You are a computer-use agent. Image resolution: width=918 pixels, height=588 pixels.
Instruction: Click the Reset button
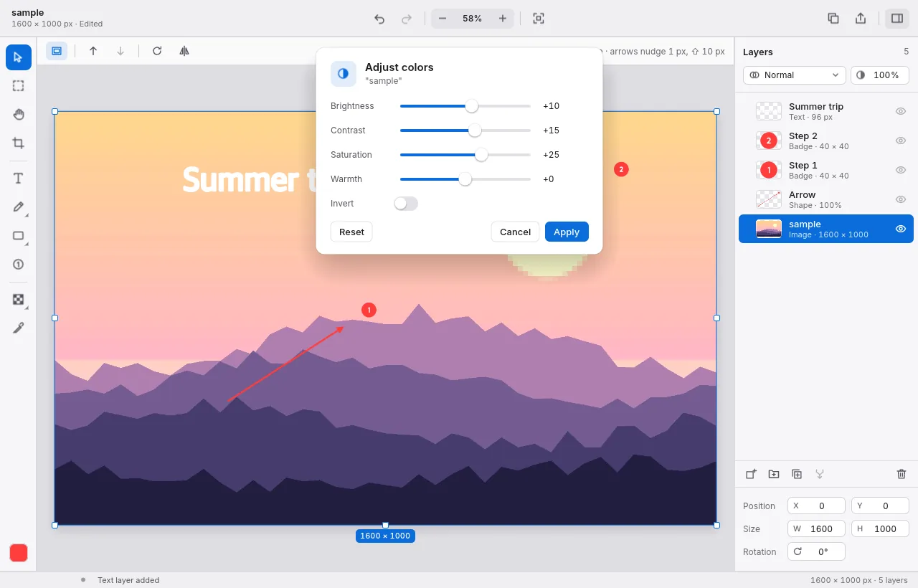tap(351, 232)
